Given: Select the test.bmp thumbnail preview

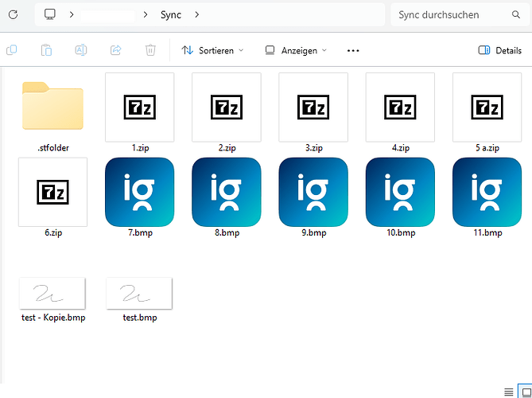Looking at the screenshot, I should (139, 294).
